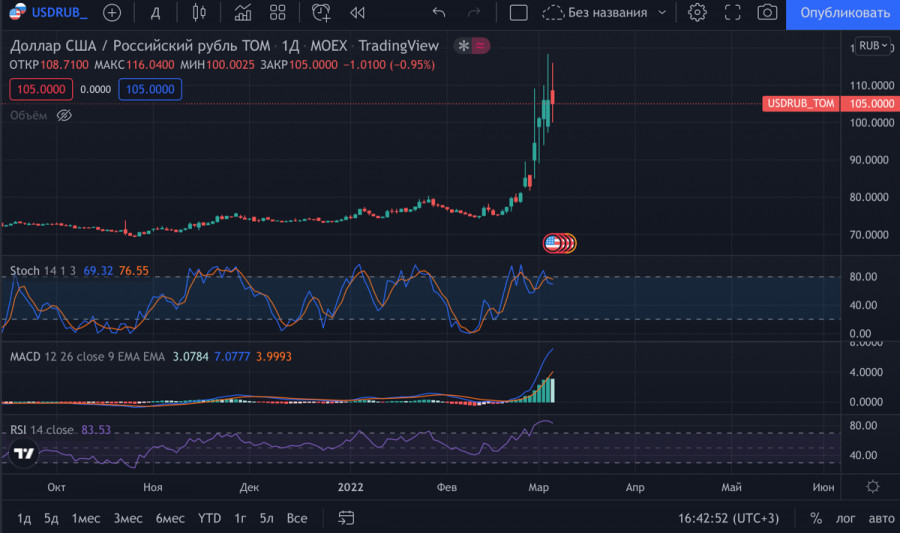
Task: Select the 3мес date range
Action: tap(127, 518)
